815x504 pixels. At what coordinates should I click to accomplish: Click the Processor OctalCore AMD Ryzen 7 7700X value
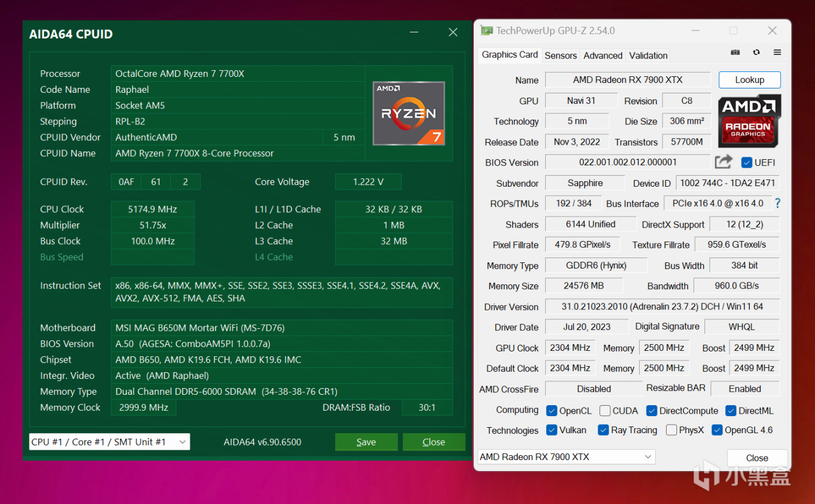[238, 74]
